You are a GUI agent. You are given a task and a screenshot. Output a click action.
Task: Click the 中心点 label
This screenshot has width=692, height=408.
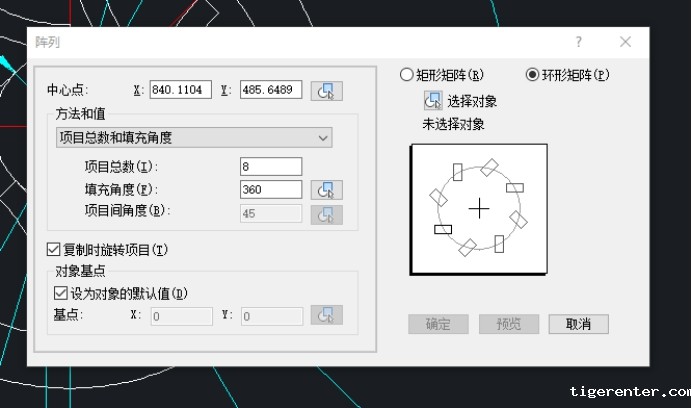(x=68, y=90)
